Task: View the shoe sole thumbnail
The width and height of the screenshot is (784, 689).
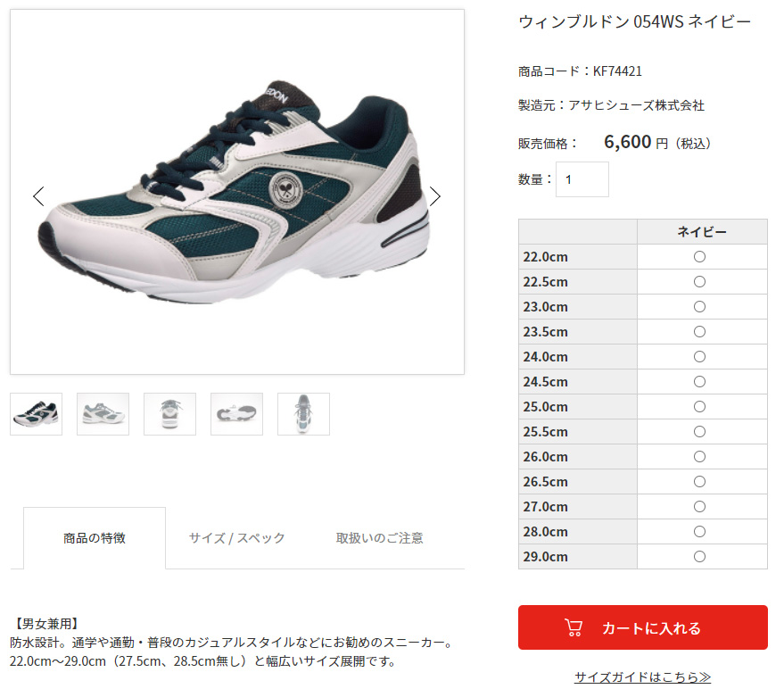Action: (236, 414)
